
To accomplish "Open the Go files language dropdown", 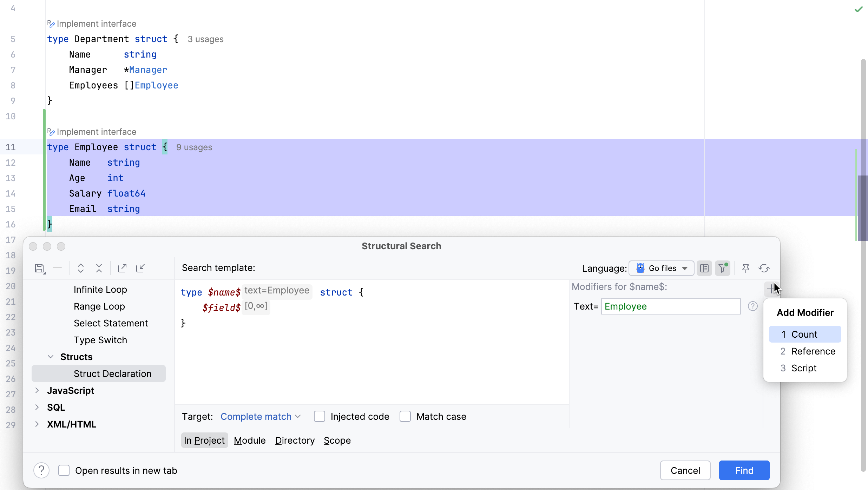I will 661,268.
